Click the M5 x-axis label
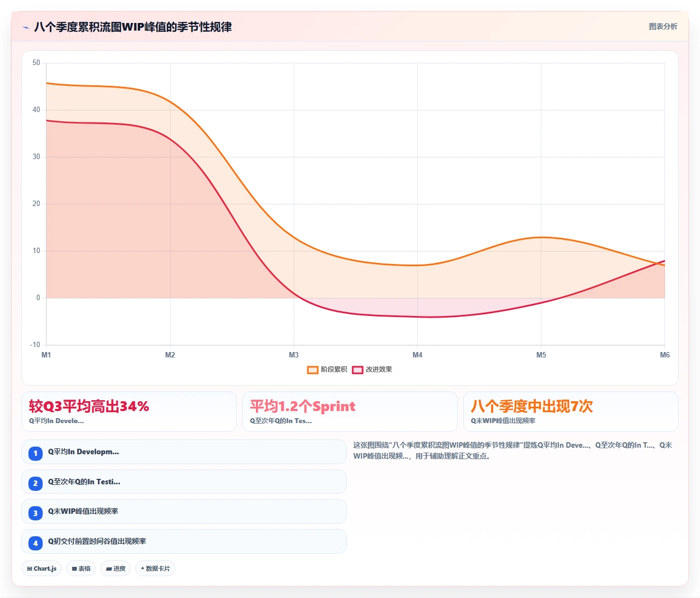700x598 pixels. [x=541, y=355]
